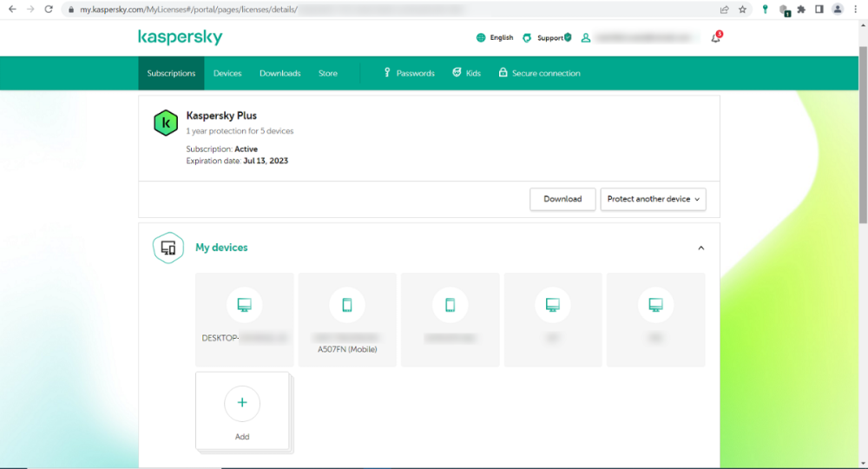The width and height of the screenshot is (868, 469).
Task: Go to Secure connection section
Action: pyautogui.click(x=546, y=73)
